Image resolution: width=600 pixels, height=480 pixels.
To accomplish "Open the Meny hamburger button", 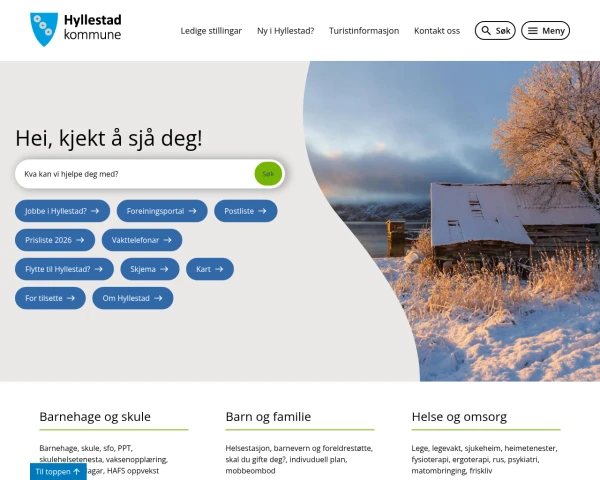I will [545, 31].
